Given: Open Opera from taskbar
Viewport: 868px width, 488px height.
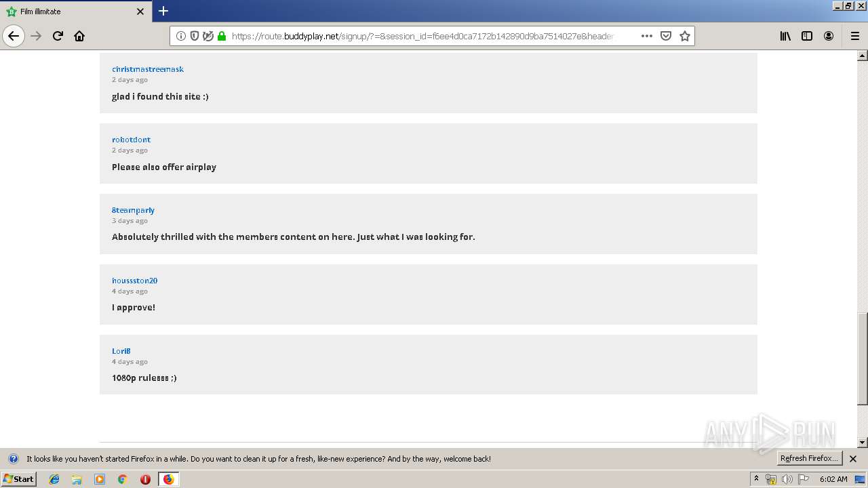Looking at the screenshot, I should (145, 479).
